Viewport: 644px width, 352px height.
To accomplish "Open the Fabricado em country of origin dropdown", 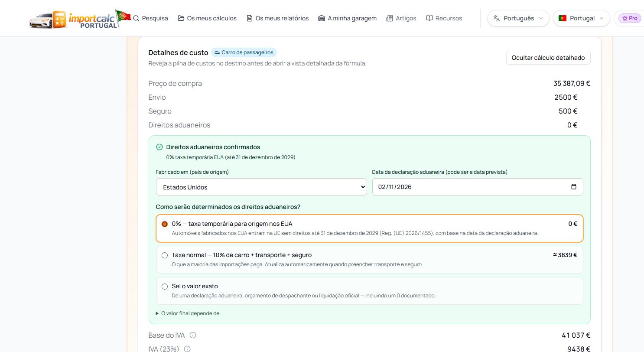I will [x=261, y=187].
